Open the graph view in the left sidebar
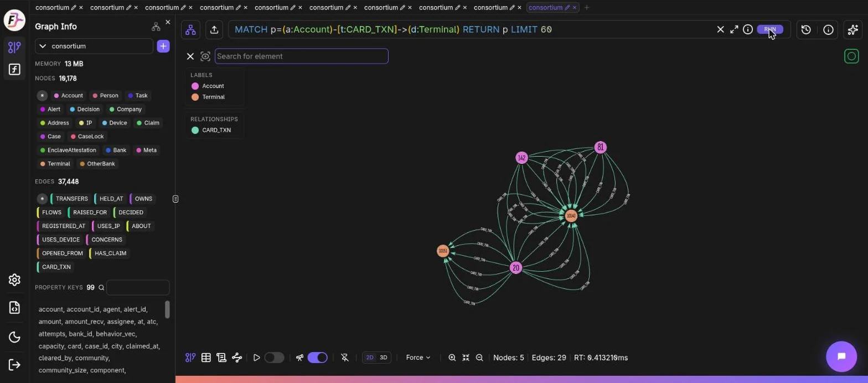This screenshot has width=868, height=383. pyautogui.click(x=14, y=47)
